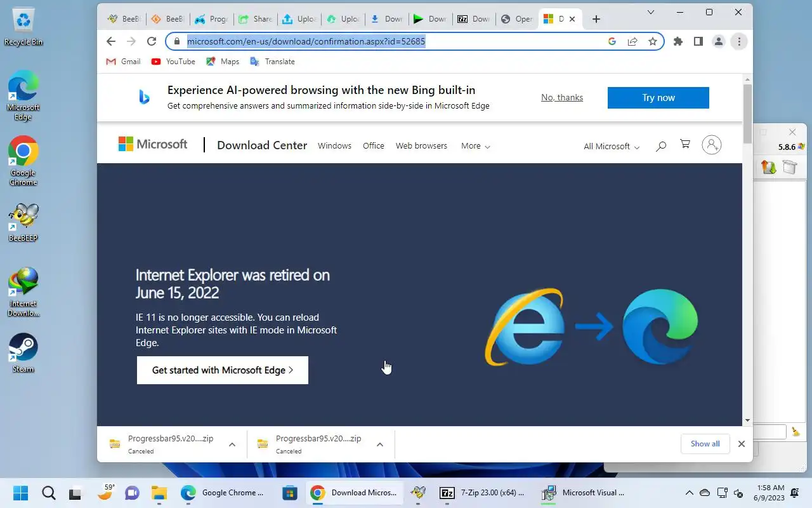Open options arrow for second Progressbar95 download

click(x=380, y=444)
